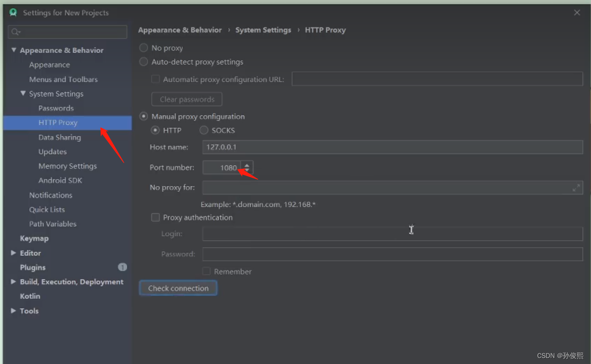591x364 pixels.
Task: Click HTTP Proxy in the breadcrumb
Action: [325, 30]
